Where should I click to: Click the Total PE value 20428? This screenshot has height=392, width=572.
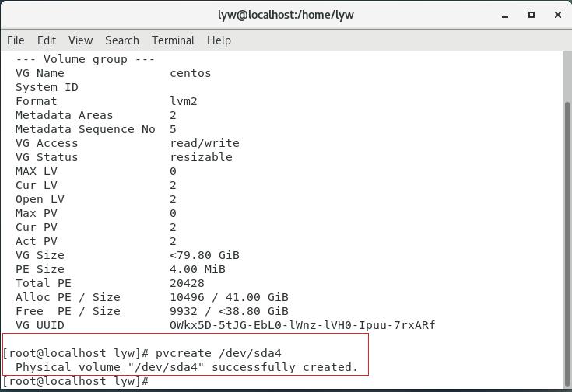click(x=187, y=283)
